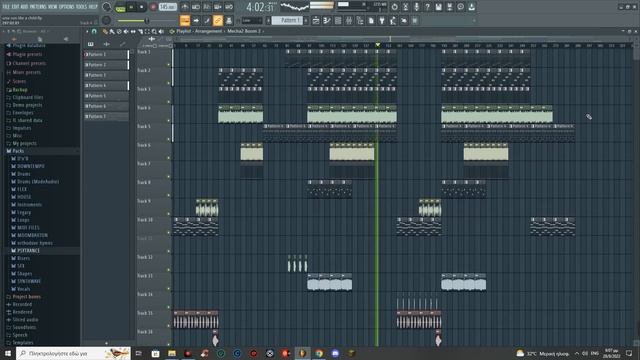Open Google Chrome from Windows taskbar

(x=319, y=353)
